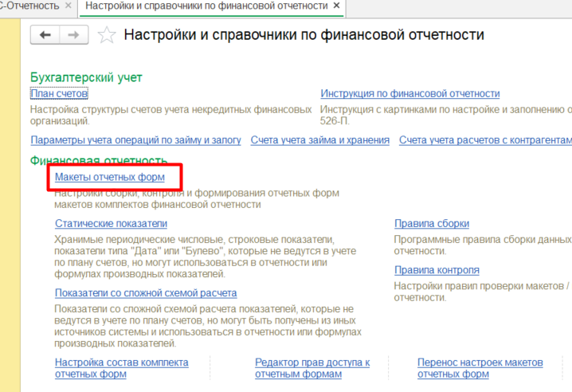Viewport: 572px width, 392px height.
Task: Open the Макеты отчетных форм link
Action: coord(110,177)
